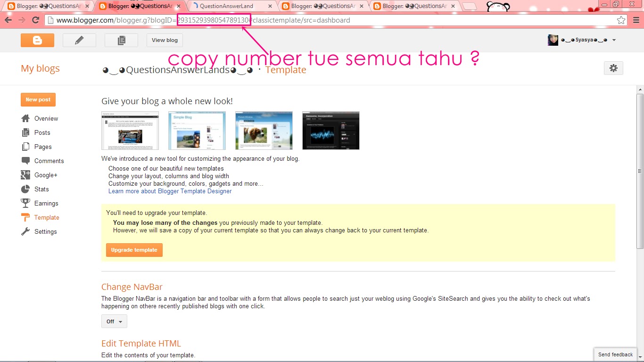
Task: Select the Simple Blog template thumbnail
Action: click(x=197, y=131)
